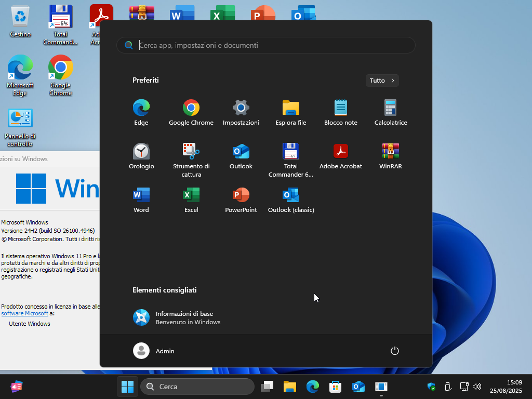
Task: Open the power options button
Action: (x=395, y=351)
